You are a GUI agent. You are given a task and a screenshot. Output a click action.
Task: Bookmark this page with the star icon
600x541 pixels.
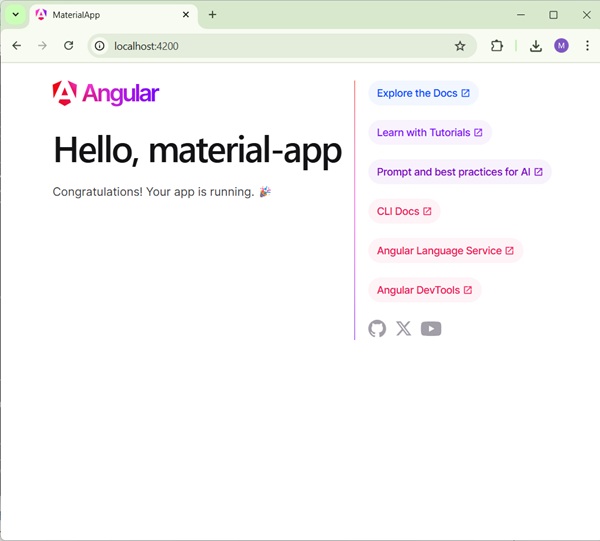[460, 46]
